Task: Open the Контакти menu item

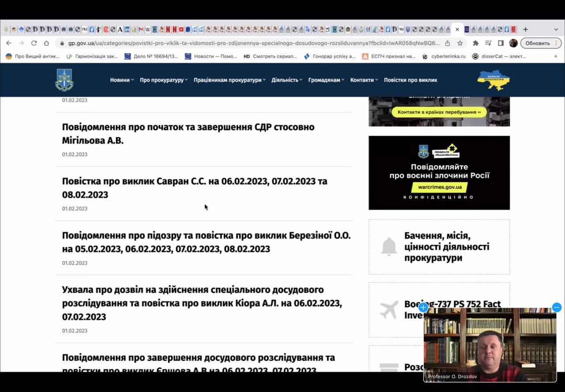Action: pos(364,80)
